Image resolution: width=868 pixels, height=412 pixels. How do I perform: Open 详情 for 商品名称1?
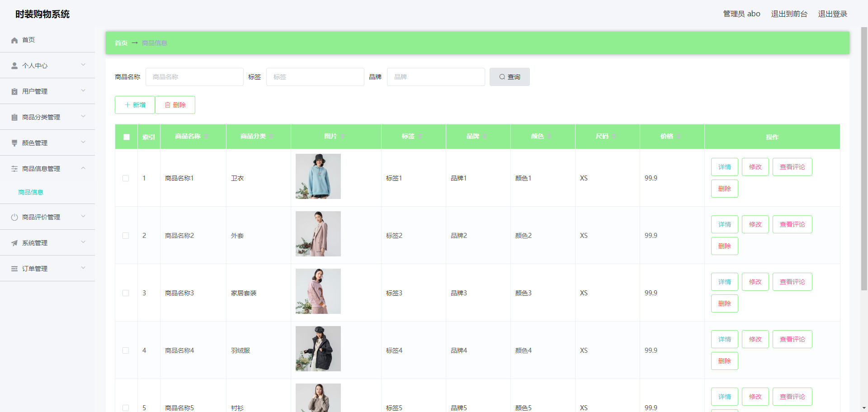pyautogui.click(x=725, y=167)
